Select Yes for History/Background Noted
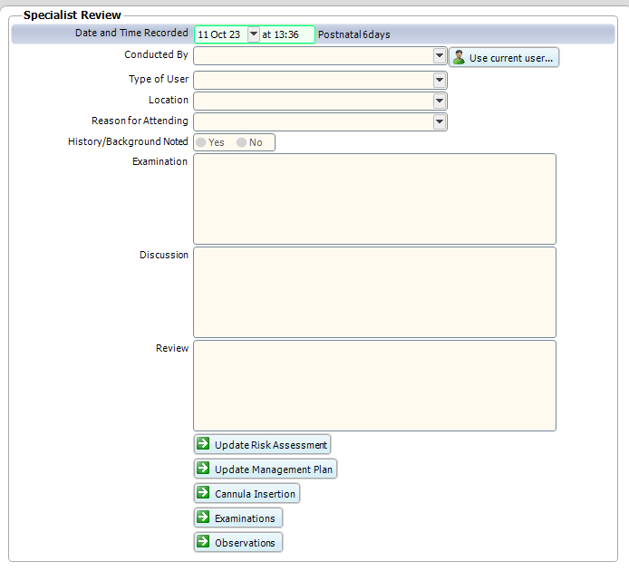 [201, 143]
